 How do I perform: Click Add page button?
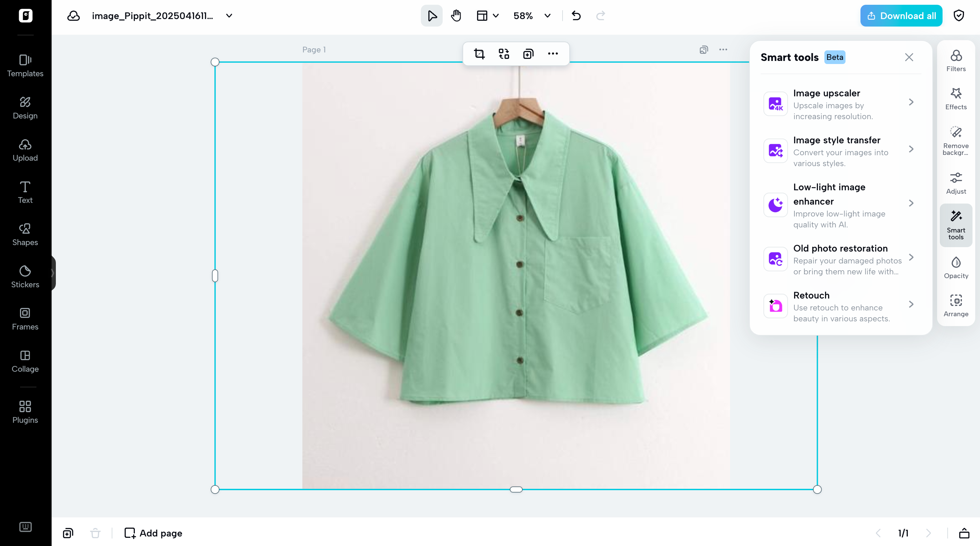click(153, 533)
